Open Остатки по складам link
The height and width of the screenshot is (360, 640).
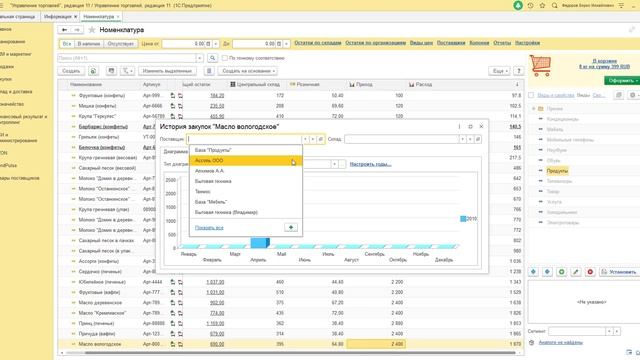pyautogui.click(x=318, y=43)
